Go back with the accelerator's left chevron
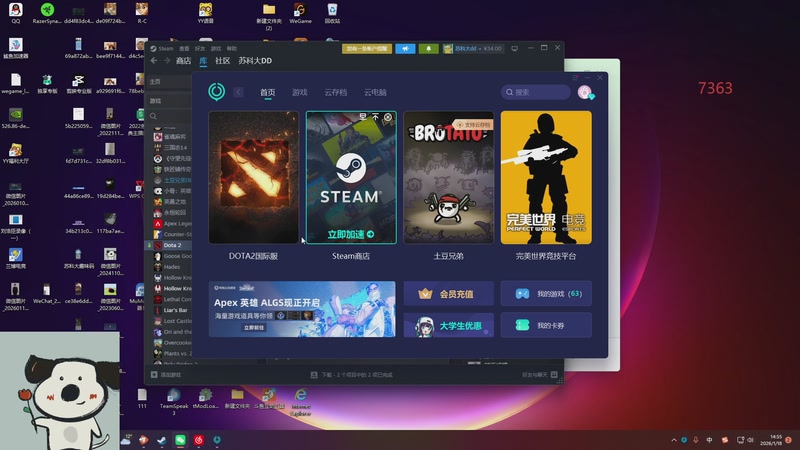The image size is (800, 450). tap(238, 92)
